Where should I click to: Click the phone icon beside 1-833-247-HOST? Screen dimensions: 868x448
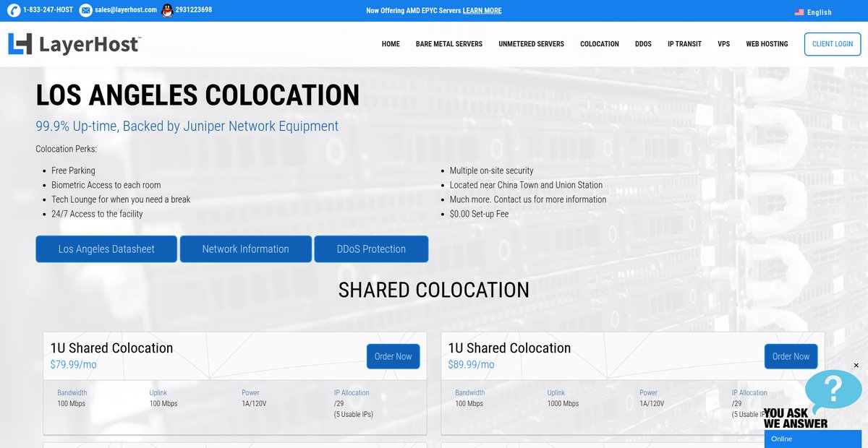(14, 10)
